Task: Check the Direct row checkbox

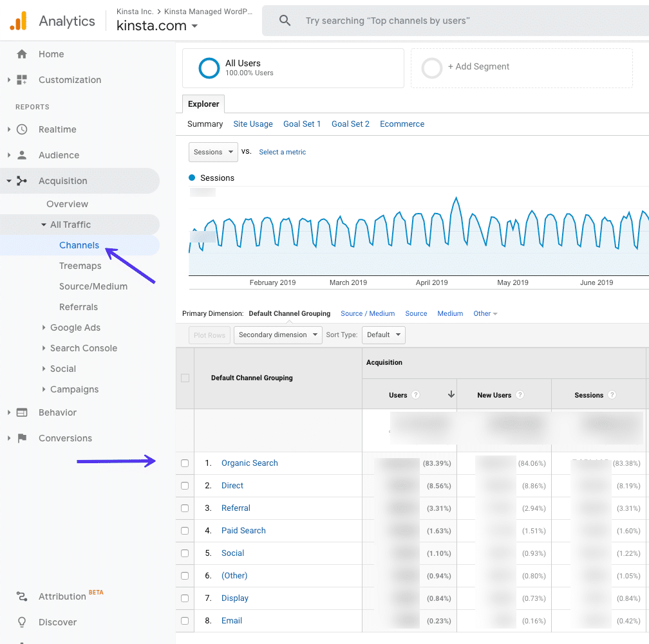Action: point(185,486)
